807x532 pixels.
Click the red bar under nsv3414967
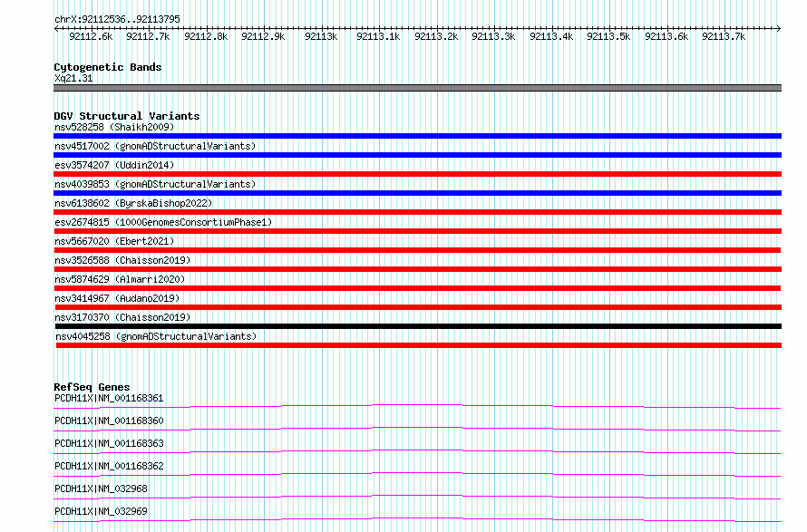(x=418, y=307)
